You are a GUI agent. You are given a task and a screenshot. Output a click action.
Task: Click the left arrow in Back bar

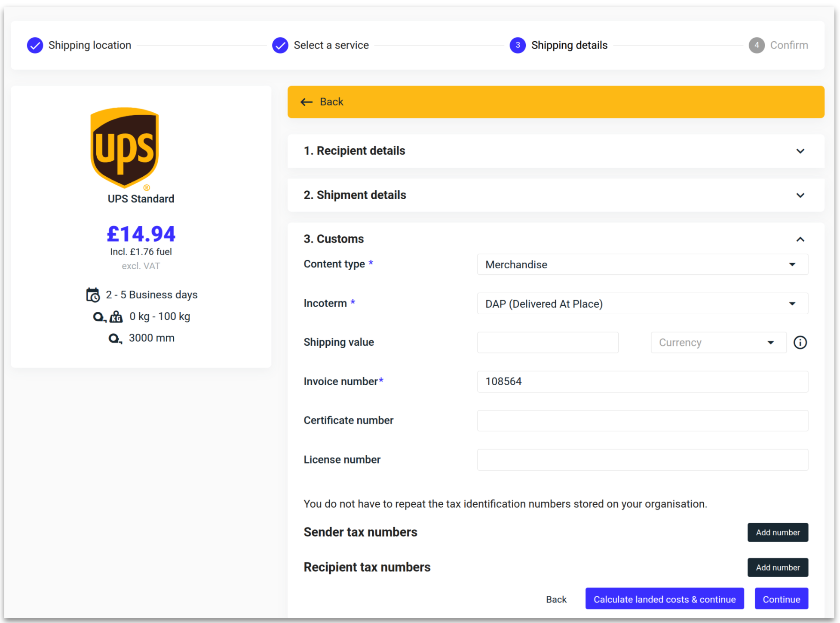click(x=307, y=102)
